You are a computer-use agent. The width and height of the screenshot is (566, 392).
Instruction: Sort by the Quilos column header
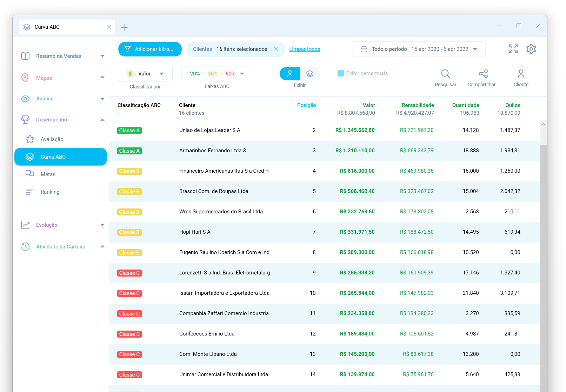click(x=513, y=105)
